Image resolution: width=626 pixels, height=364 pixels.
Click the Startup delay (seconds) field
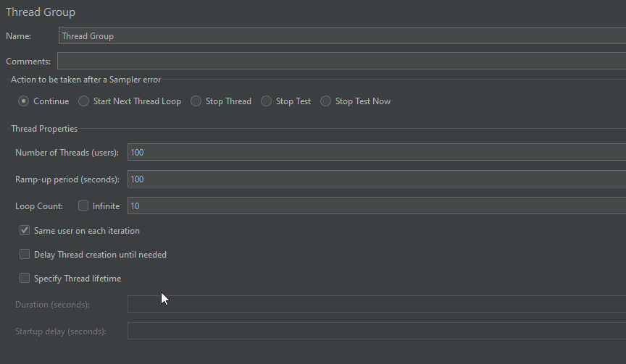(x=377, y=331)
